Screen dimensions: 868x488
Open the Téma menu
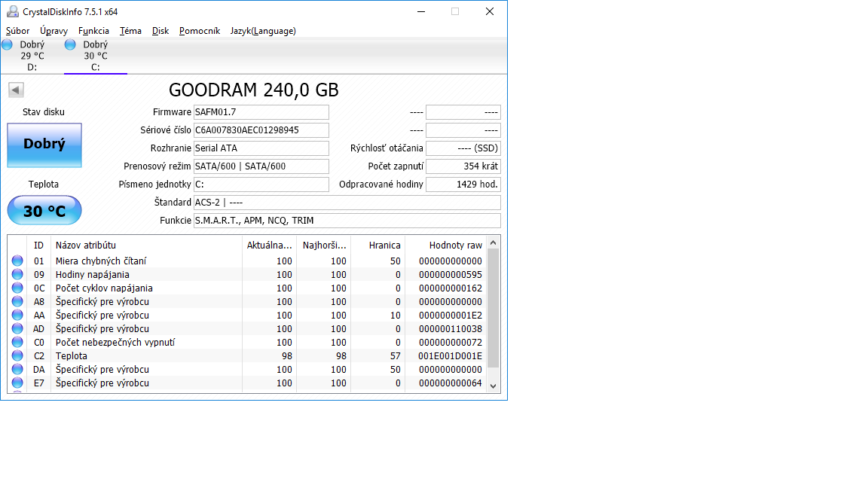(x=130, y=31)
